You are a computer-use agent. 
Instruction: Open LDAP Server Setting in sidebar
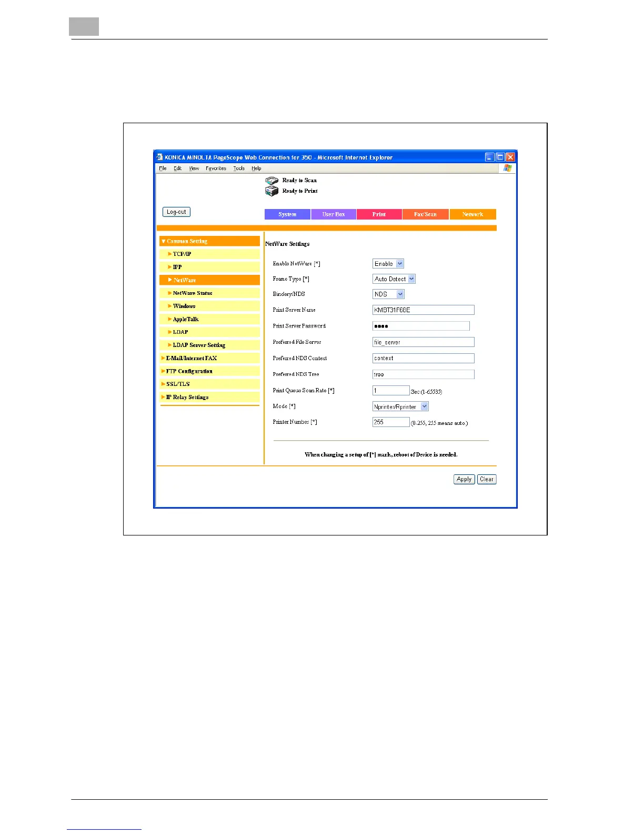tap(209, 345)
